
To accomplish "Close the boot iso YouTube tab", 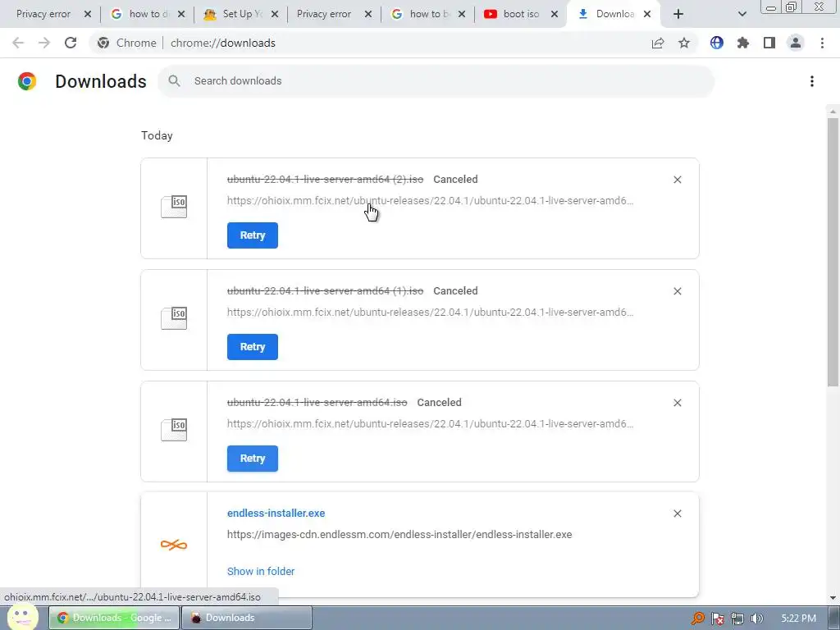I will (x=555, y=14).
